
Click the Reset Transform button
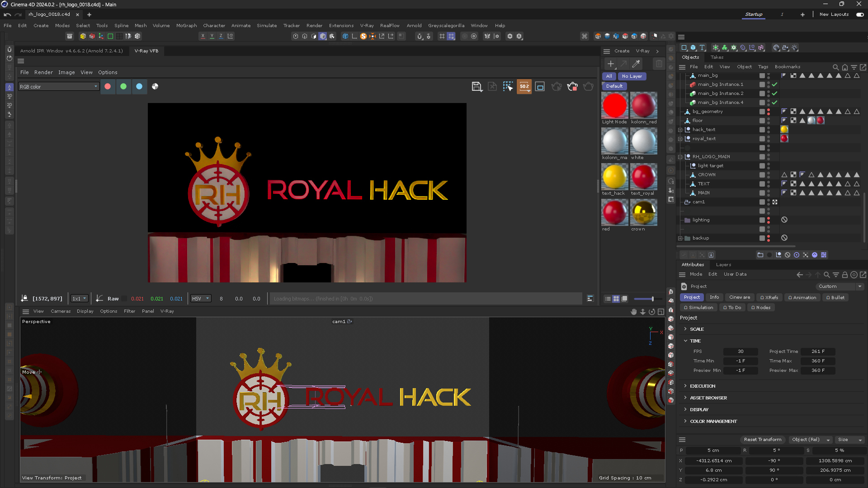[762, 440]
